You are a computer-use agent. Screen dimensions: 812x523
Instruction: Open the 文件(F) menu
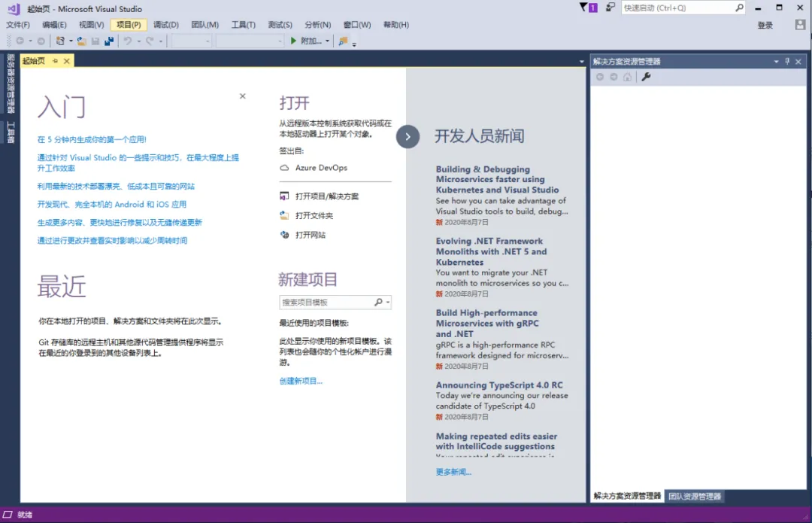[x=18, y=24]
